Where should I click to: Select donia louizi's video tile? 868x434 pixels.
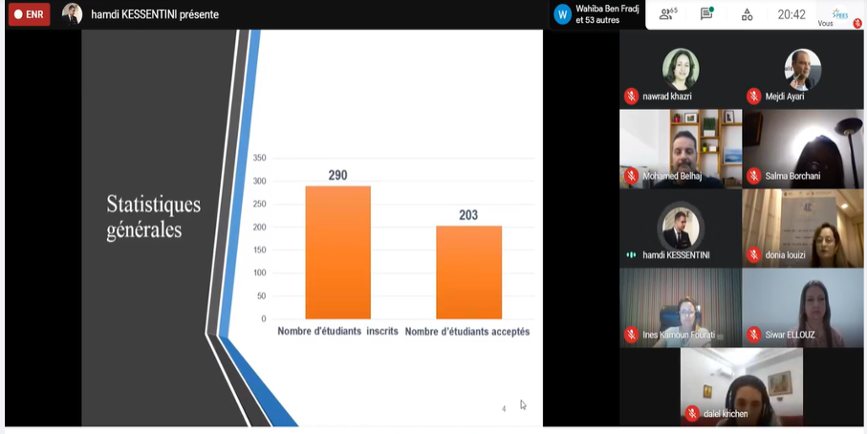802,227
